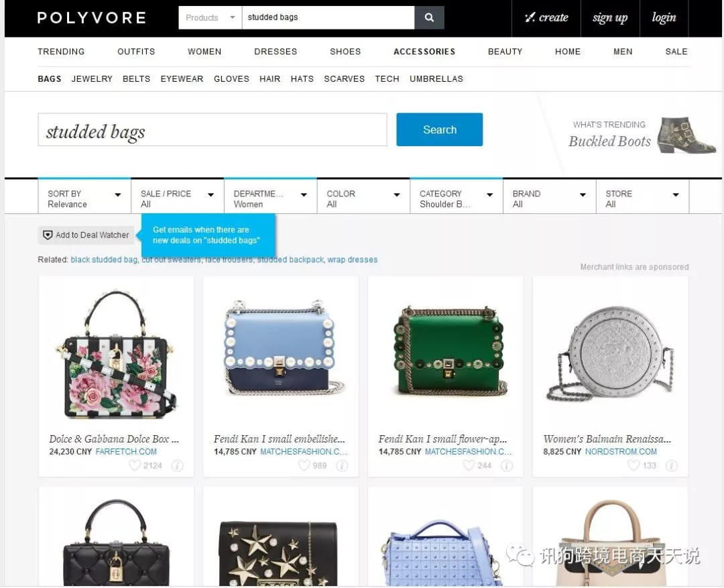The height and width of the screenshot is (588, 724).
Task: Open the NORDSTROM.COM merchant link
Action: (x=621, y=451)
